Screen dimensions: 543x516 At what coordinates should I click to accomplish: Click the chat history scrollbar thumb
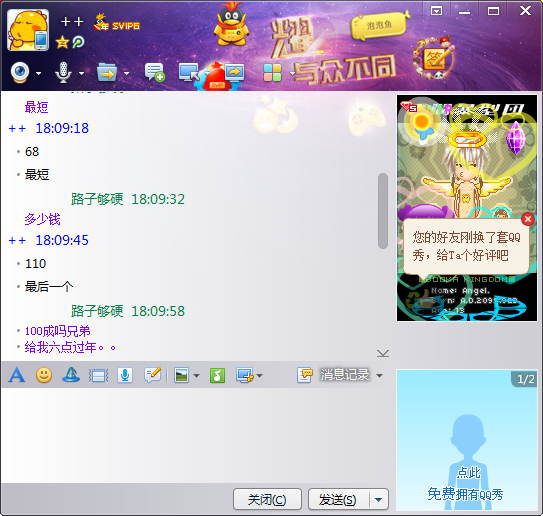point(383,211)
